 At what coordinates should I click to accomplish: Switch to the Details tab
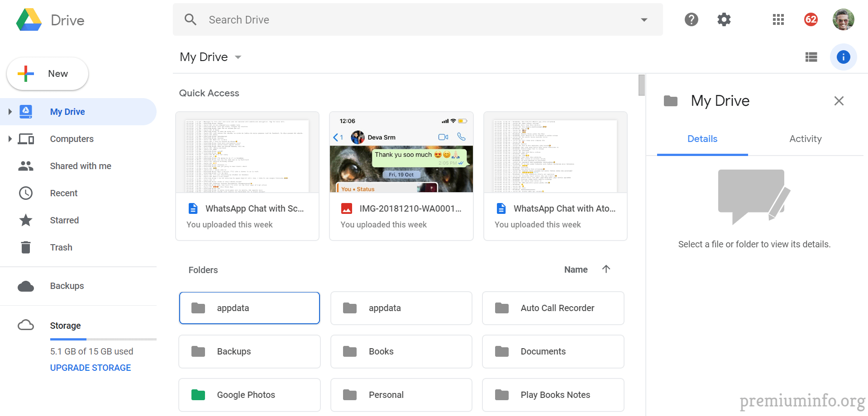[702, 139]
